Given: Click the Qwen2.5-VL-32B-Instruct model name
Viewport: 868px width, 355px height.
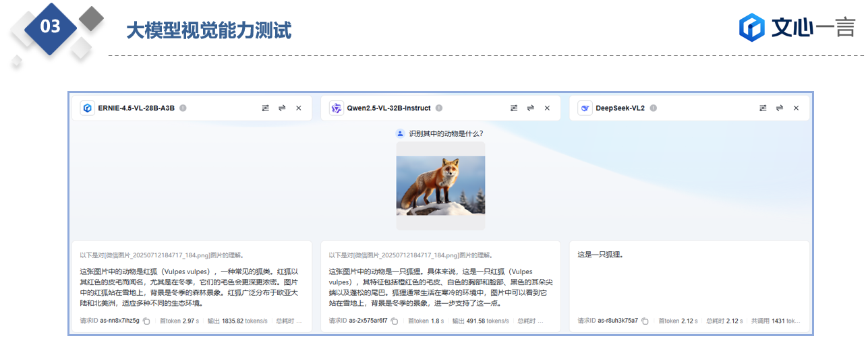Looking at the screenshot, I should [388, 108].
